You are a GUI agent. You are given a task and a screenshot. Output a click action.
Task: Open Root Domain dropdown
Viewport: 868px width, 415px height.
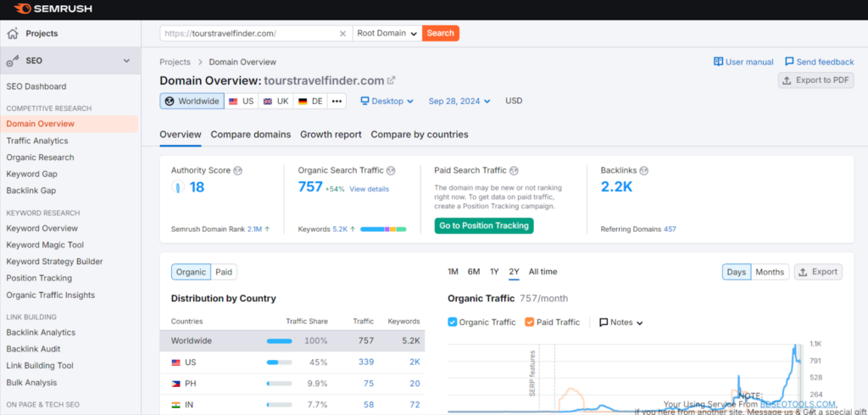point(387,33)
